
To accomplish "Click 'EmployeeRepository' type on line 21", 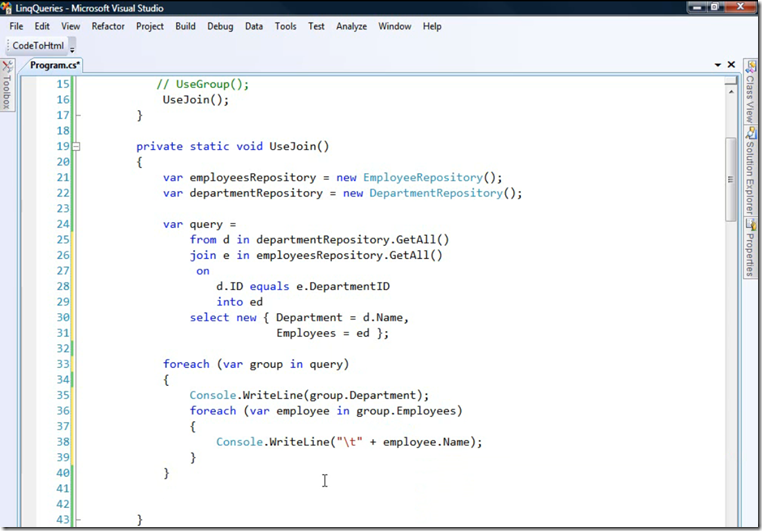I will (423, 177).
